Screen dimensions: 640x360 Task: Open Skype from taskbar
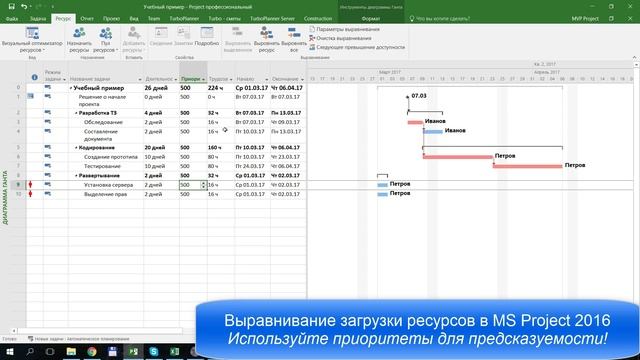(153, 351)
